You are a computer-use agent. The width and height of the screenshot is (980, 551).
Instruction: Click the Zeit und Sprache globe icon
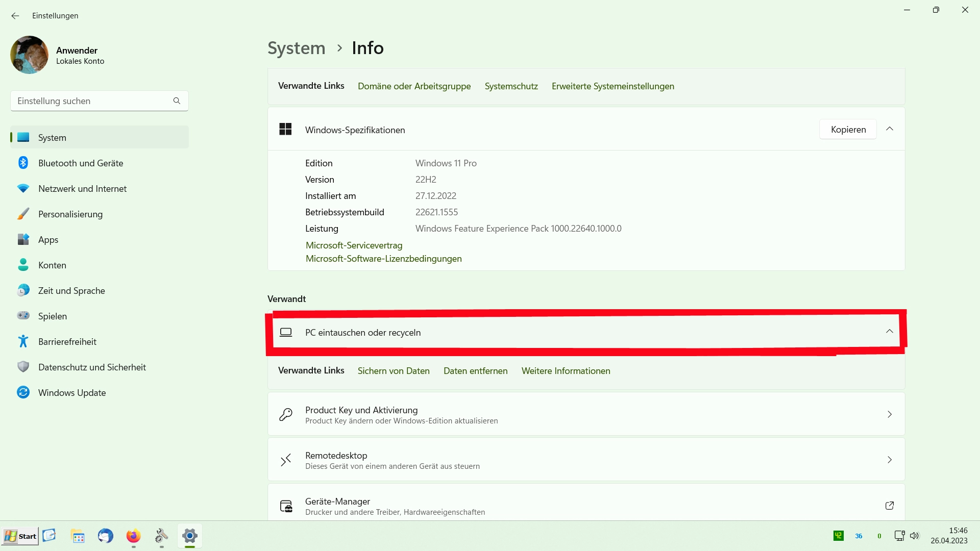click(x=23, y=290)
